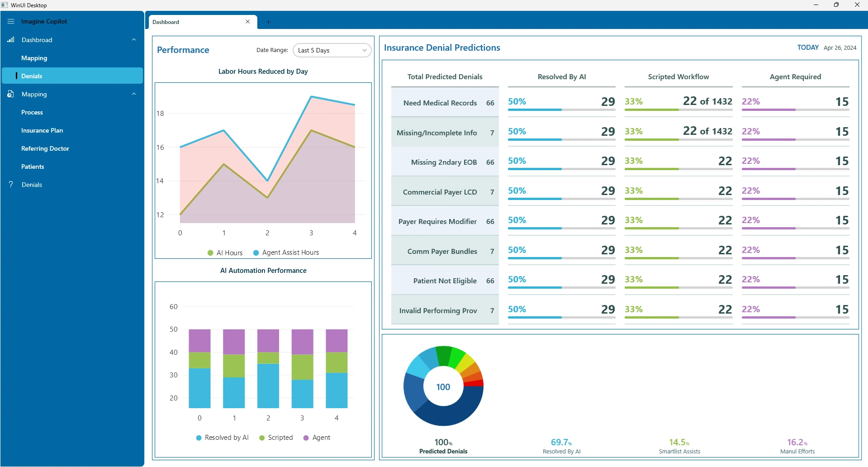Collapse the Mapping section chevron
The image size is (868, 467).
pyautogui.click(x=134, y=94)
